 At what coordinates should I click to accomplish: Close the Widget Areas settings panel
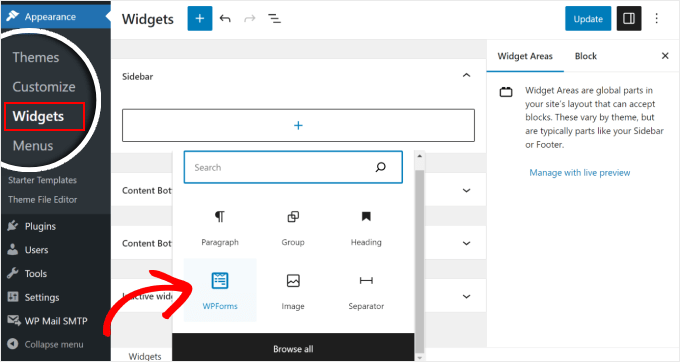click(x=665, y=56)
